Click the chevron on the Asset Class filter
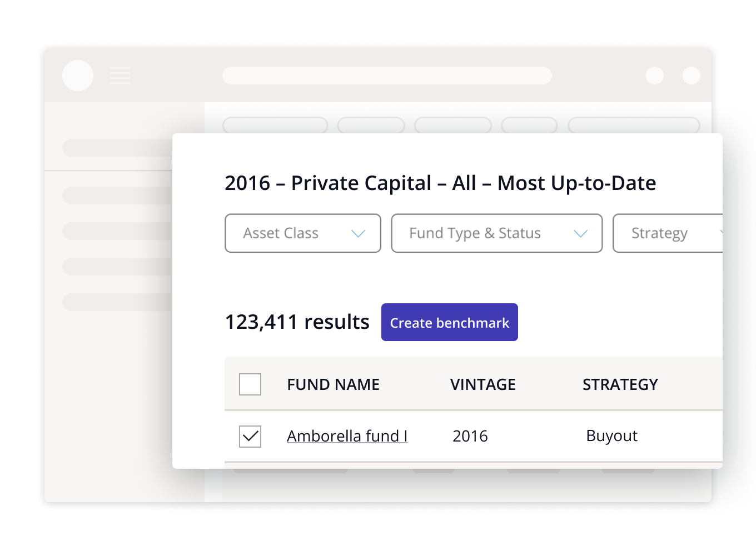 [357, 234]
